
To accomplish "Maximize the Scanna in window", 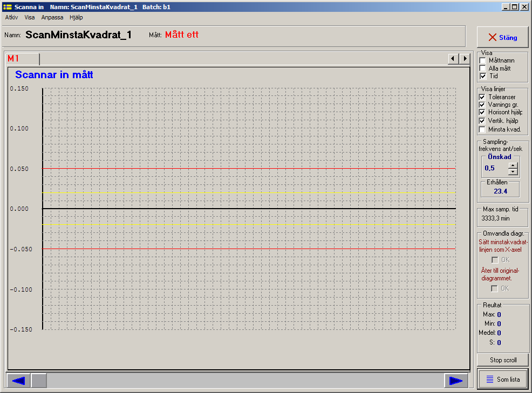I will [x=514, y=7].
